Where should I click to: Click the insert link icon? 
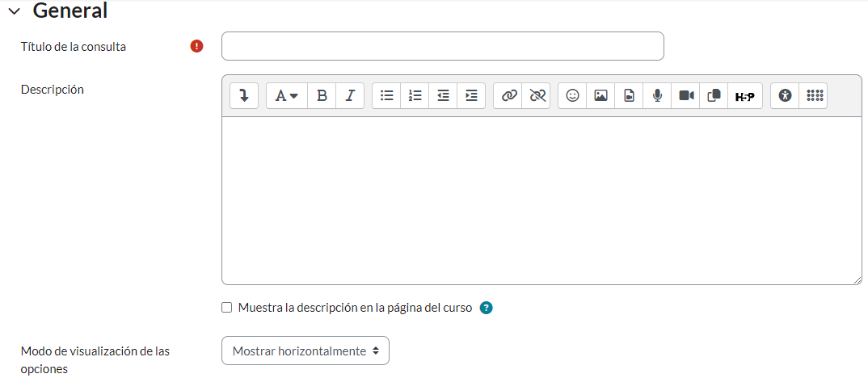point(508,95)
